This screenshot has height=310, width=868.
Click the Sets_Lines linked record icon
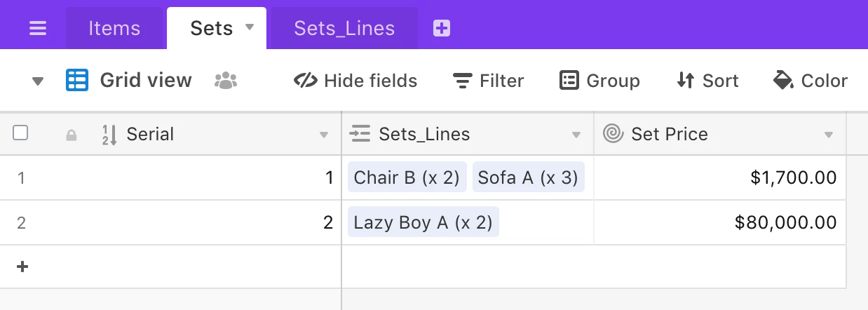[x=360, y=134]
